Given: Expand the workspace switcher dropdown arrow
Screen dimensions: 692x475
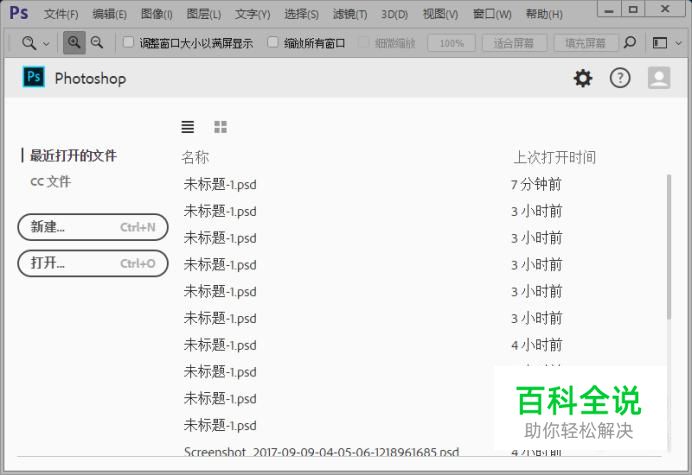Looking at the screenshot, I should [679, 43].
